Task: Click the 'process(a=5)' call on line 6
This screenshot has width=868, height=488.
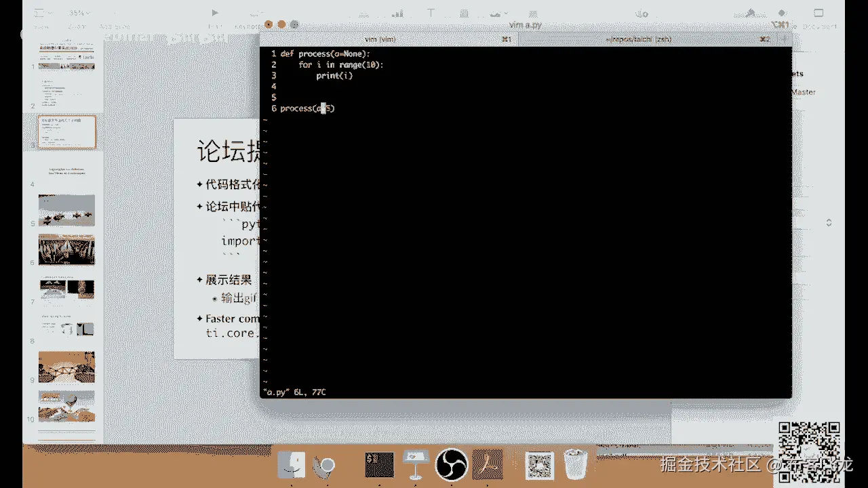Action: [x=307, y=108]
